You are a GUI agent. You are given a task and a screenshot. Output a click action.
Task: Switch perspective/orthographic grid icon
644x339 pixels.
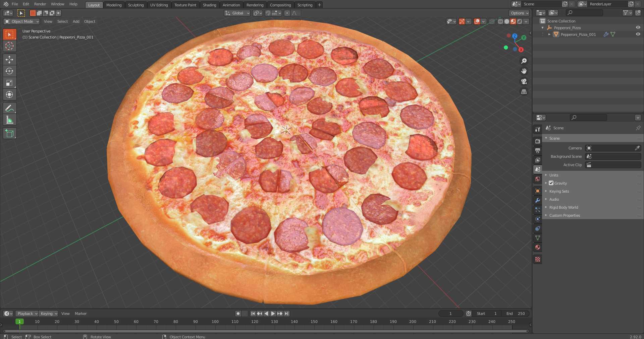point(524,91)
